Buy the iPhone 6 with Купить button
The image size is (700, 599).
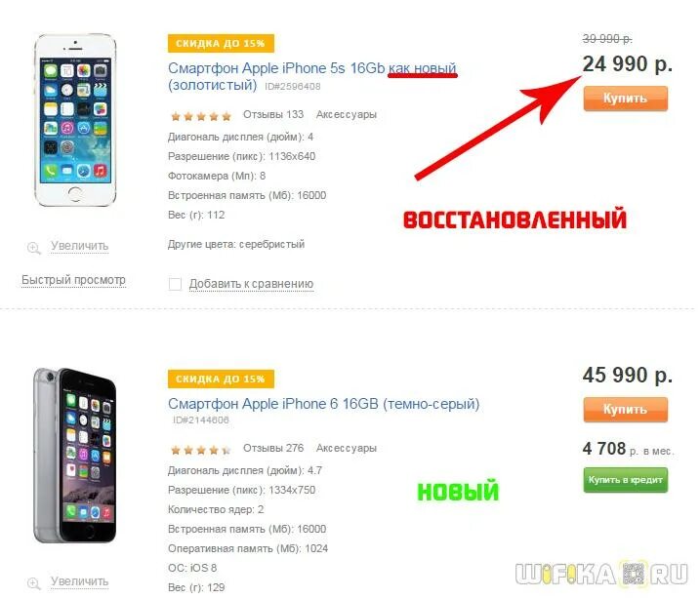point(626,410)
